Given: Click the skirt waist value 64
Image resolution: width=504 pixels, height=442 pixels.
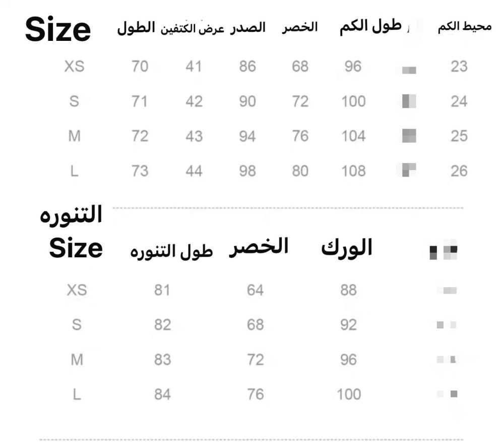Looking at the screenshot, I should tap(256, 290).
